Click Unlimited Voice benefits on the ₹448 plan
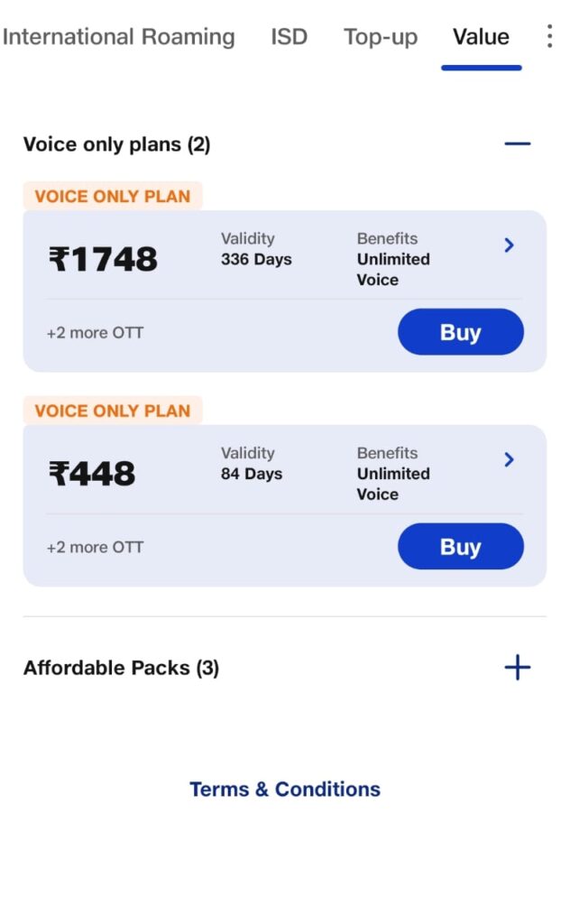 [x=392, y=484]
